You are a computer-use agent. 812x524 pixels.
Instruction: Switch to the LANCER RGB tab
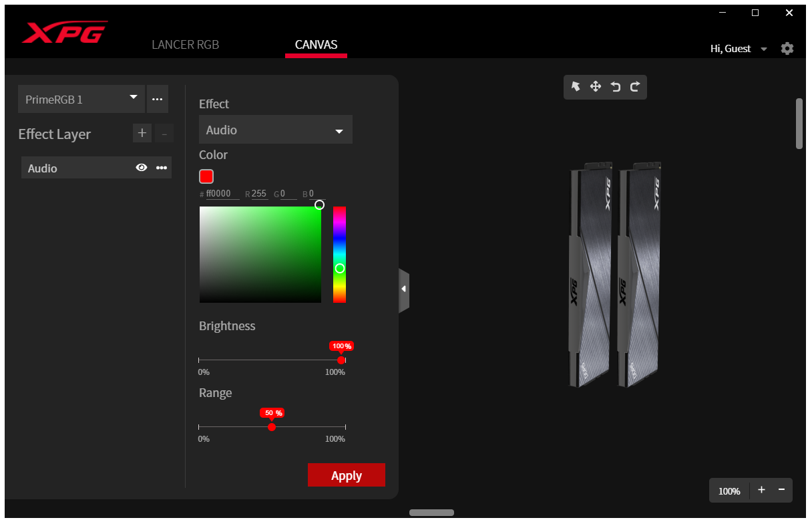click(x=186, y=45)
